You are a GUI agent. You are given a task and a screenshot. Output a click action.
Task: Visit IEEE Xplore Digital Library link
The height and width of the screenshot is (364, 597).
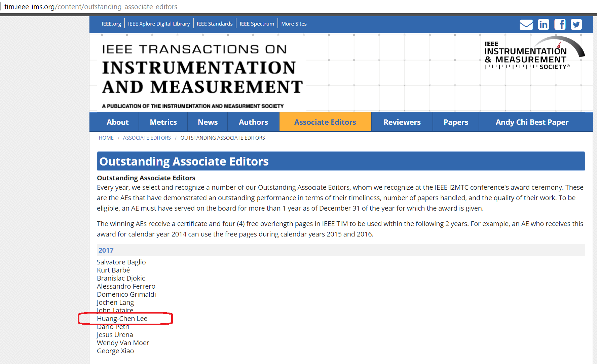click(x=159, y=24)
